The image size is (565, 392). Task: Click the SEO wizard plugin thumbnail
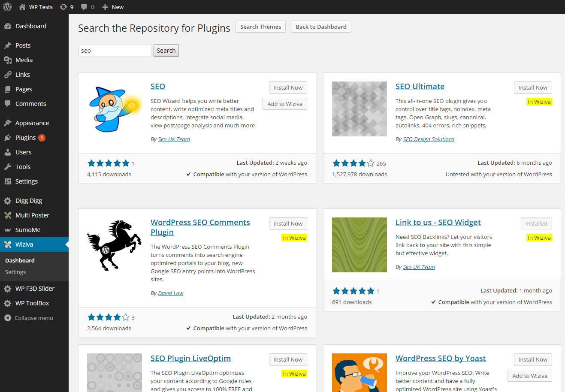115,109
